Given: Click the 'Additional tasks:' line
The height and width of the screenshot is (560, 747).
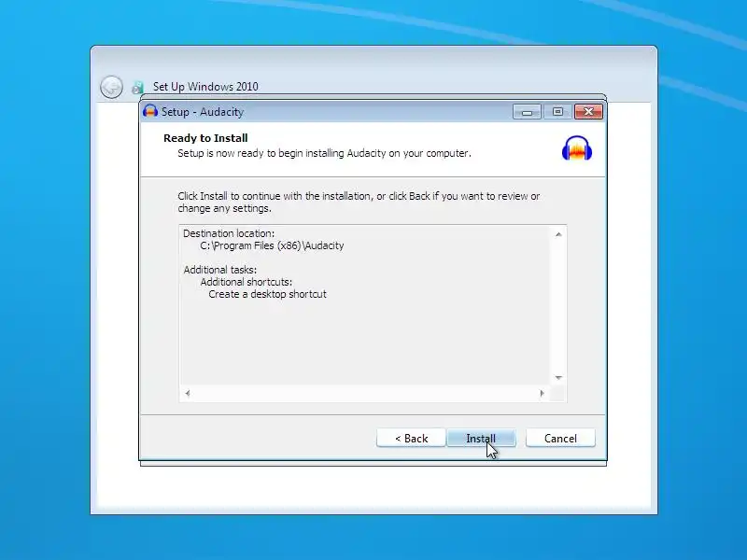Looking at the screenshot, I should pos(220,270).
